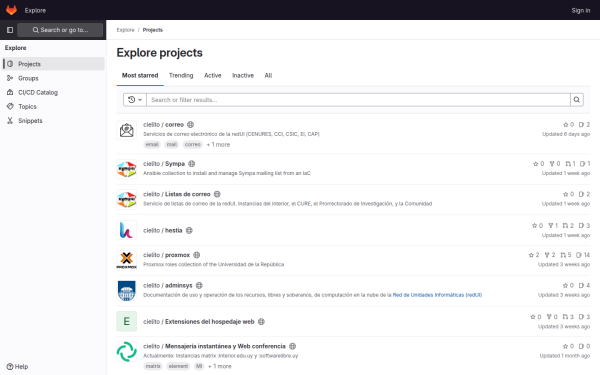
Task: Open cielito / Extensiones del hospedaje web
Action: point(199,321)
